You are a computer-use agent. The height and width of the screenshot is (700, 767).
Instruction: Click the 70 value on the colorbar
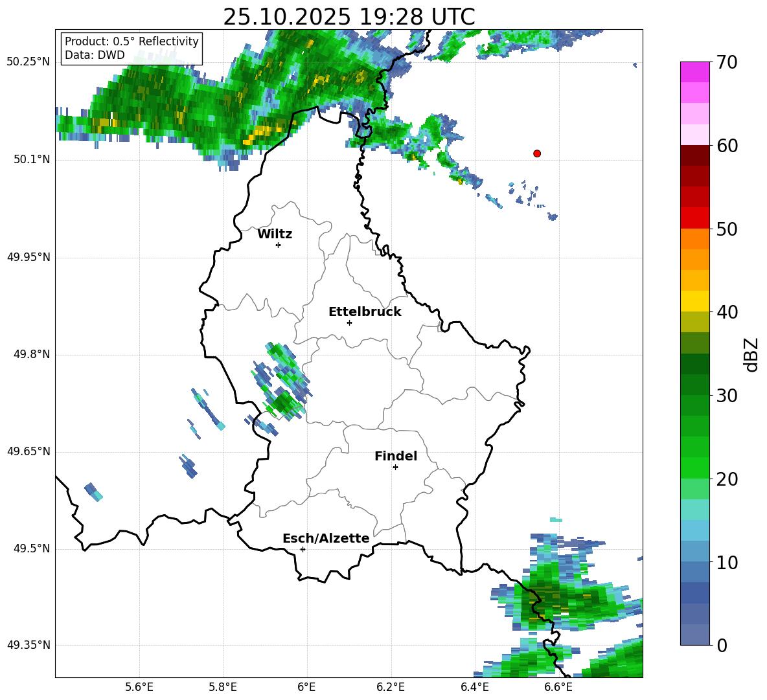[726, 63]
